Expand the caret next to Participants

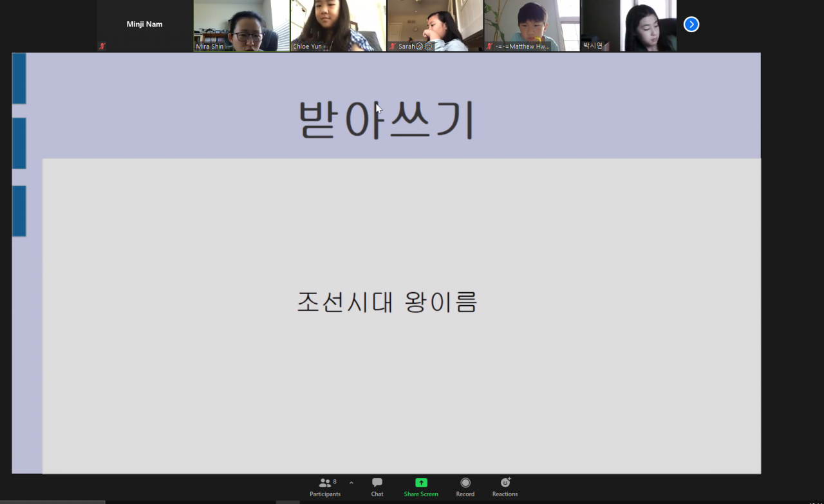click(x=351, y=483)
